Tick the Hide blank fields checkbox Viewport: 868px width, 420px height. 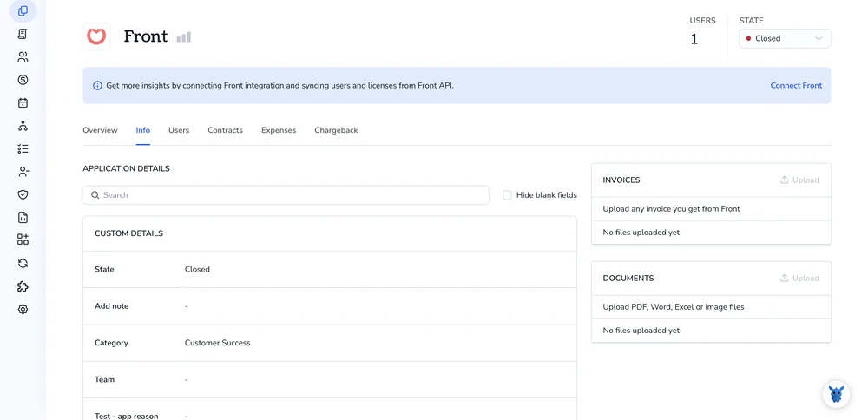pos(507,194)
